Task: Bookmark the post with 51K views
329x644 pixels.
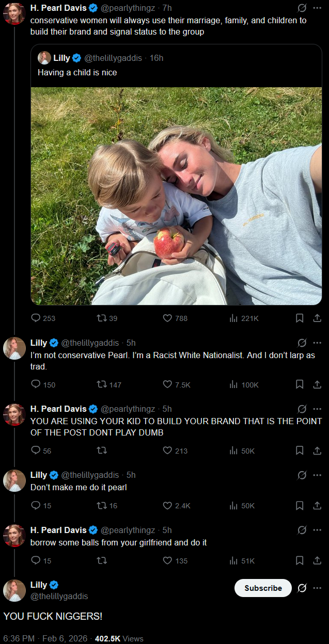Action: click(x=300, y=561)
